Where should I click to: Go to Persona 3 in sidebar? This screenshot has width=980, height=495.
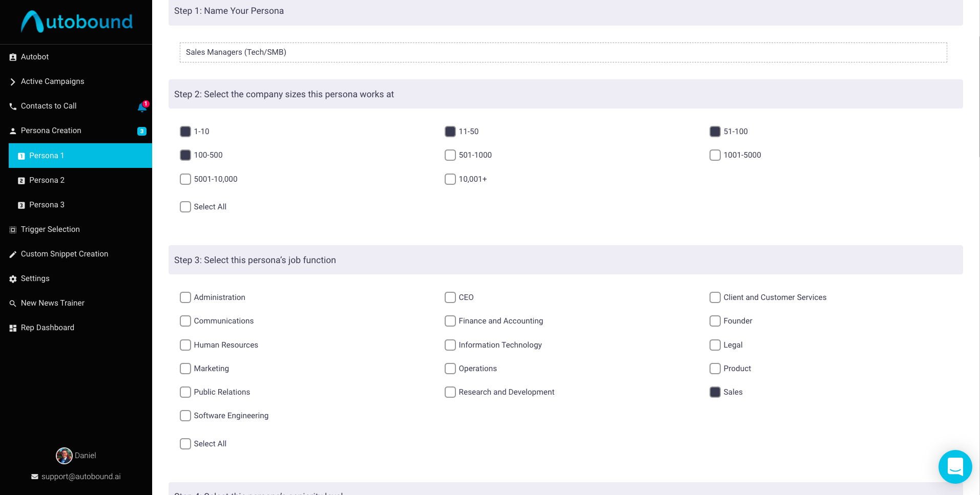tap(47, 205)
